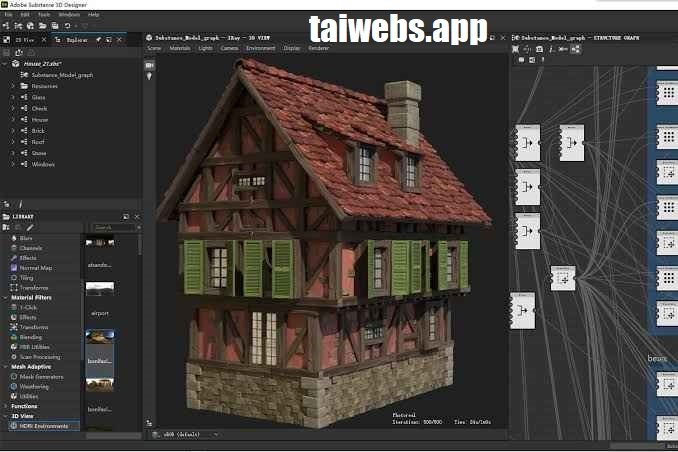Screen dimensions: 678x452
Task: Select the Stone graph in the Explorer
Action: (38, 153)
